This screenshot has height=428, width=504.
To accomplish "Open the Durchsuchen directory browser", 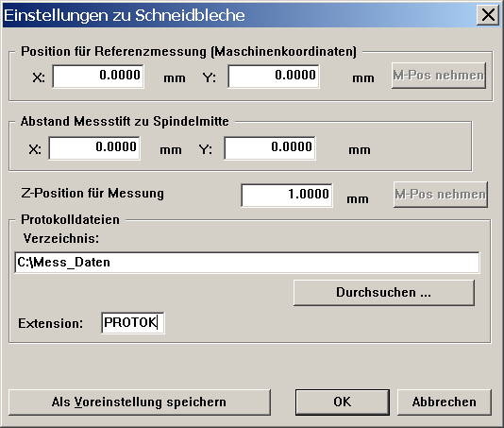I will point(384,293).
